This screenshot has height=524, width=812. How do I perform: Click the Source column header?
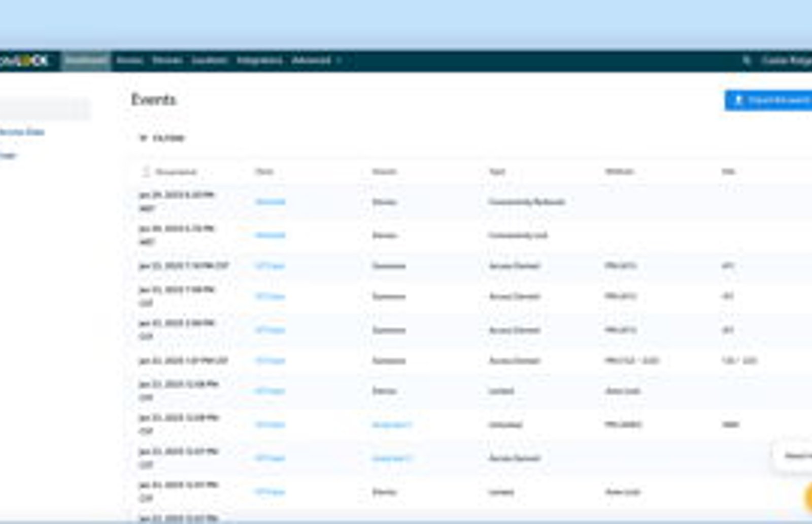click(x=384, y=172)
